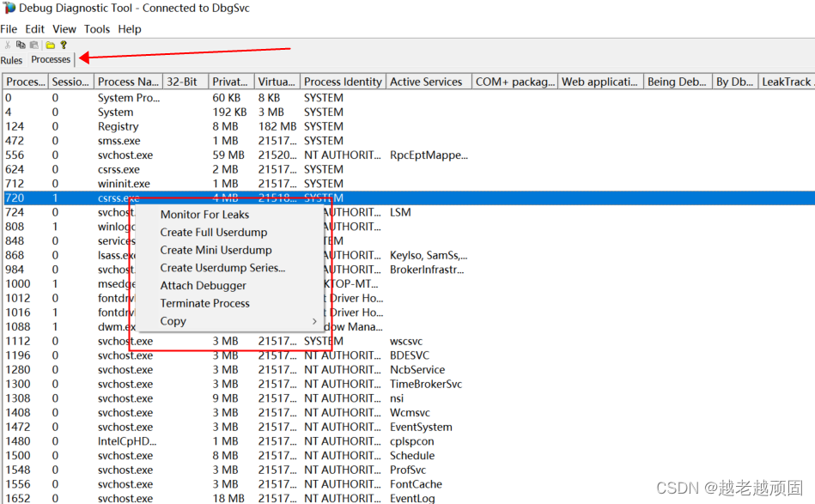Click the yellow folder toolbar icon
This screenshot has width=815, height=504.
pyautogui.click(x=50, y=46)
